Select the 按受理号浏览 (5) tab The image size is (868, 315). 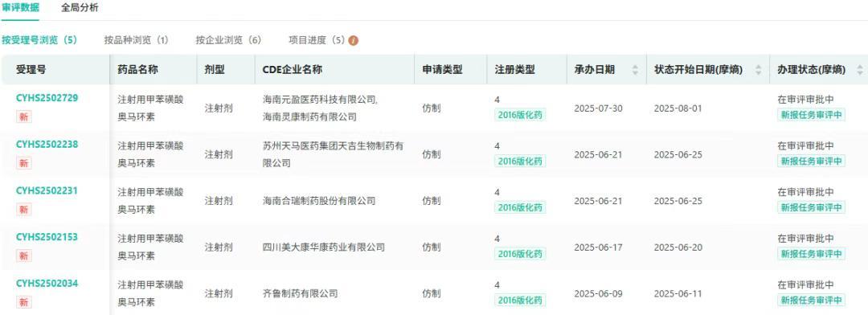pyautogui.click(x=39, y=40)
